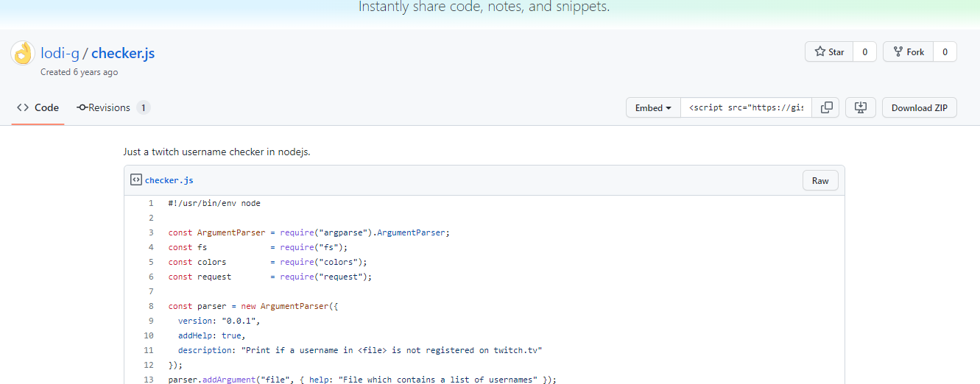Copy the embed script to clipboard
The width and height of the screenshot is (980, 384).
827,107
